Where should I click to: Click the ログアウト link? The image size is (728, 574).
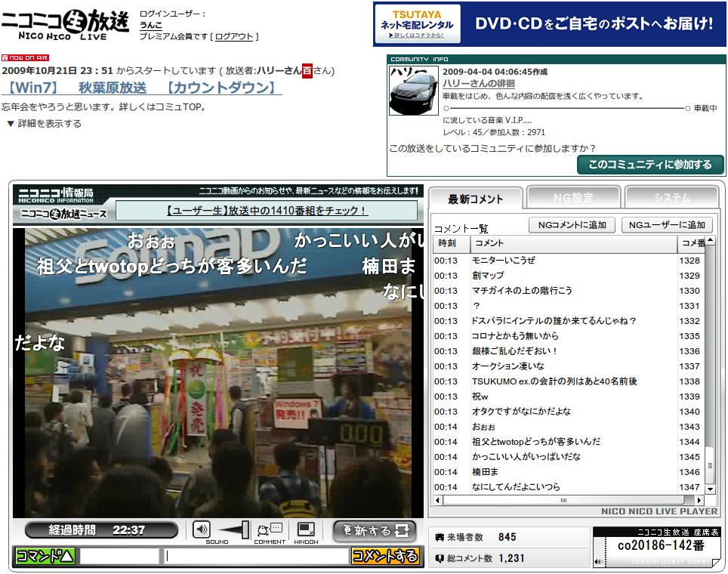pos(234,36)
